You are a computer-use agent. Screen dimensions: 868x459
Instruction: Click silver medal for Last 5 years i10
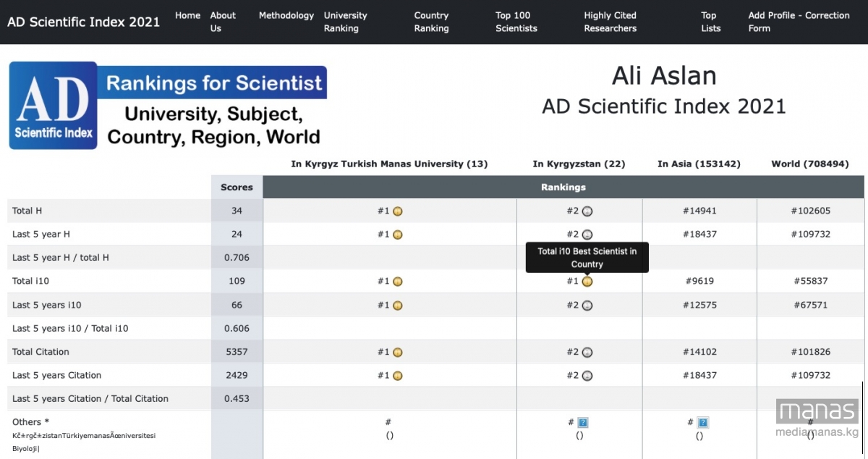[x=587, y=306]
